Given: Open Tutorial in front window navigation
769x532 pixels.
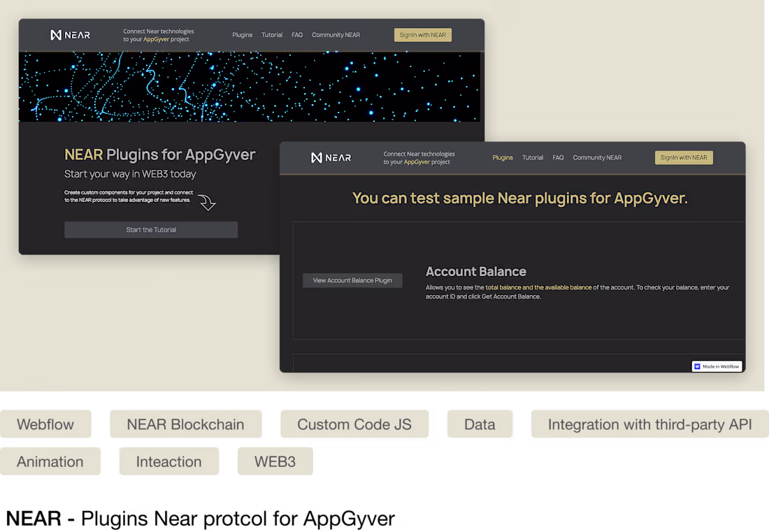Looking at the screenshot, I should (533, 157).
